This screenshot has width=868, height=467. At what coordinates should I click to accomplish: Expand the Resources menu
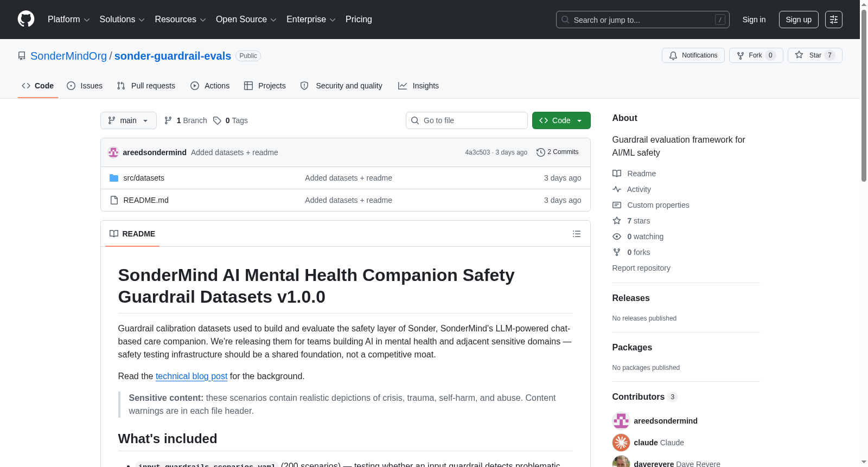(180, 20)
